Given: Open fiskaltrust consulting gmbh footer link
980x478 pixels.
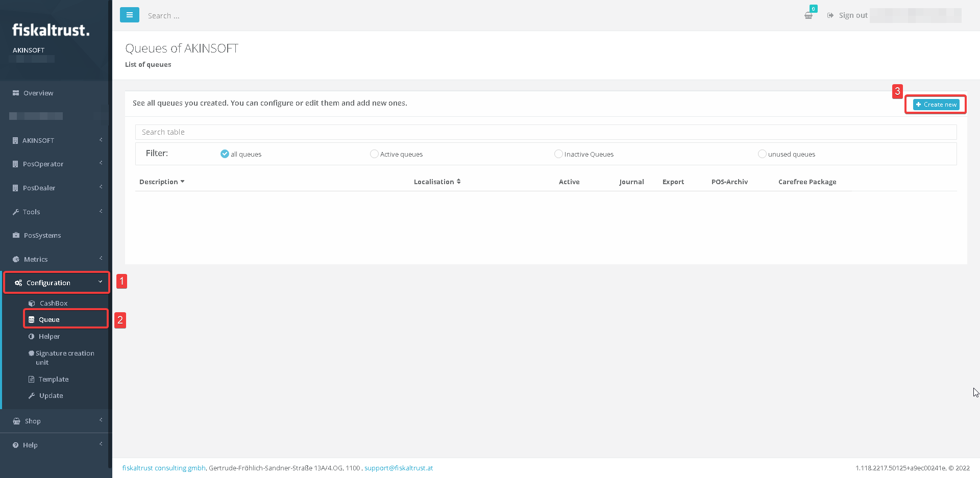Looking at the screenshot, I should tap(164, 468).
